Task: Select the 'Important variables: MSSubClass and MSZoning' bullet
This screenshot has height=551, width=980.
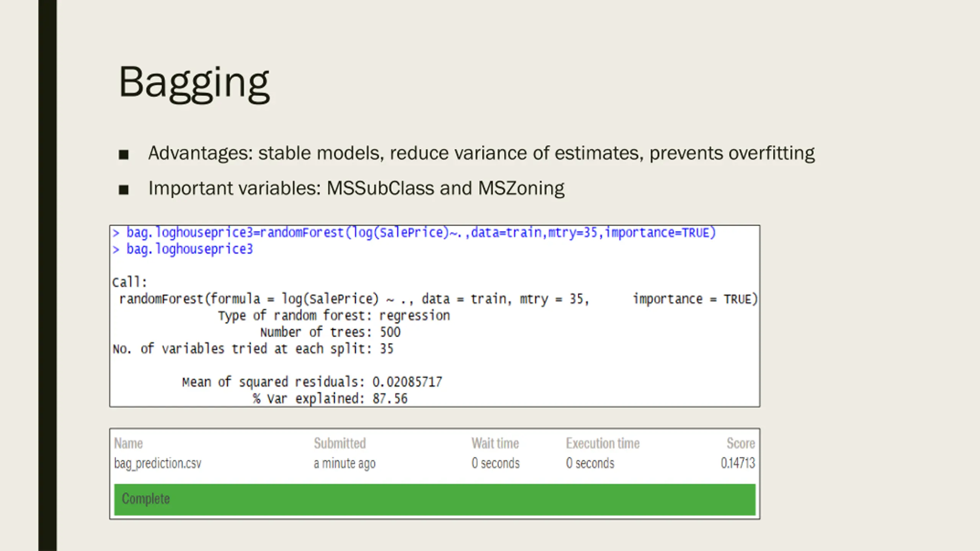Action: tap(356, 188)
